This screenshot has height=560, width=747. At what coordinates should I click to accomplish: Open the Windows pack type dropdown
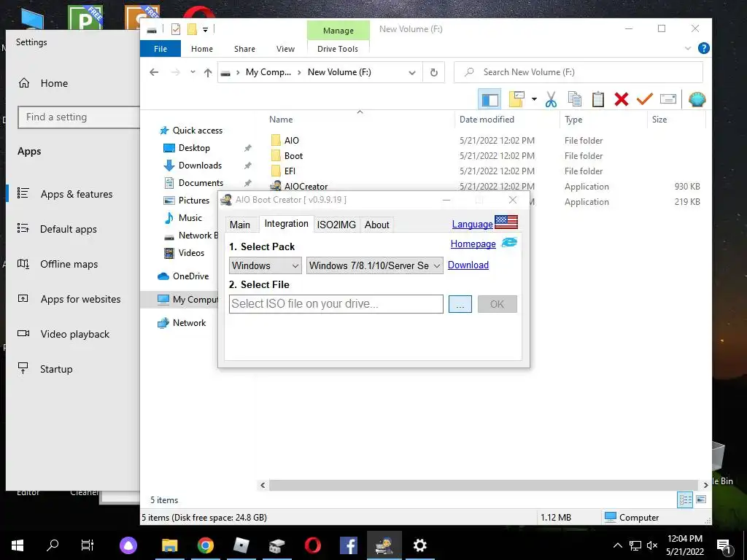pos(265,265)
